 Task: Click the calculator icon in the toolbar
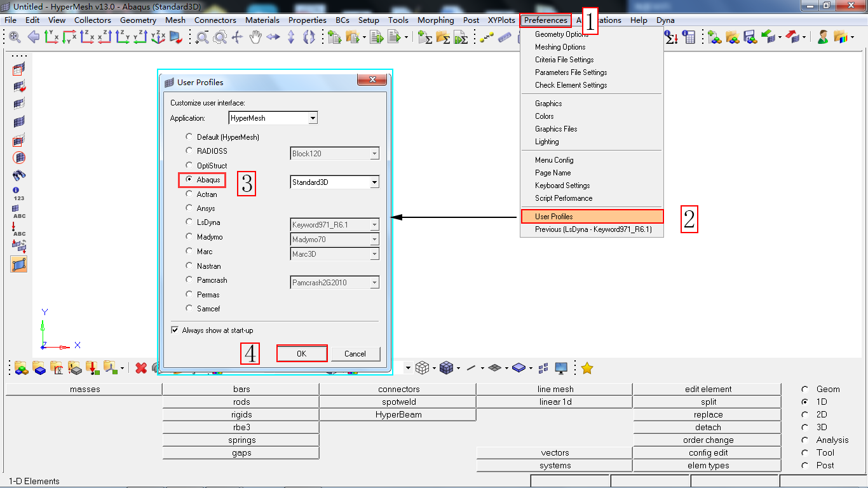pos(688,37)
